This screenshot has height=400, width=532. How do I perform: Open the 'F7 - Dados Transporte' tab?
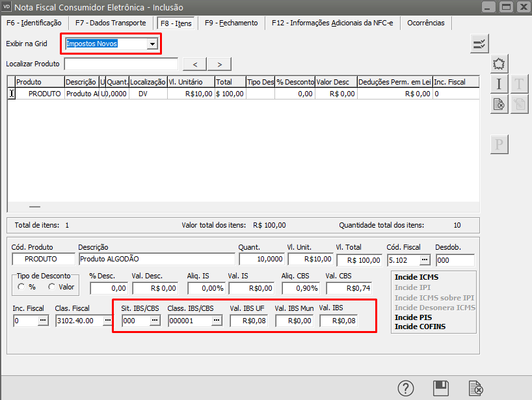[111, 23]
